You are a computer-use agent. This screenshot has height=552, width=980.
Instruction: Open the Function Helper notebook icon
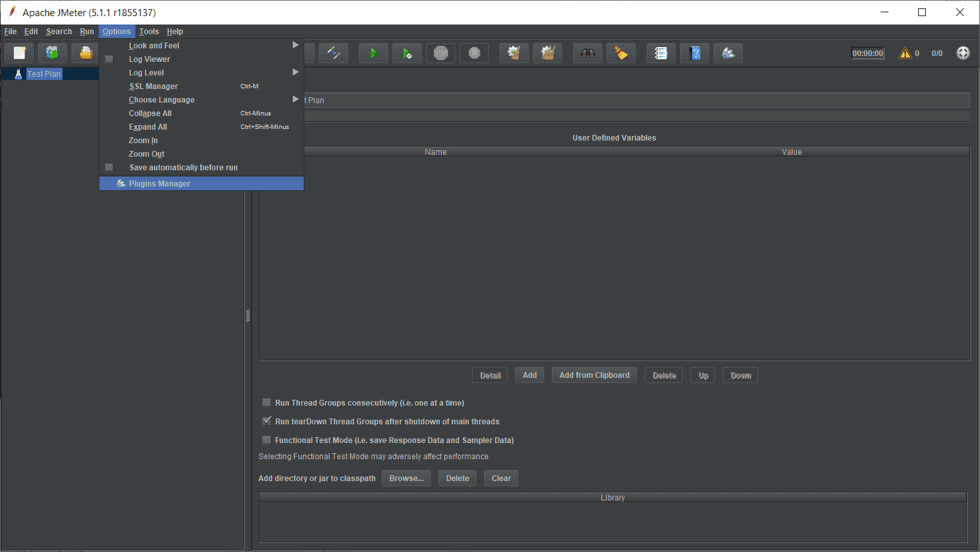click(661, 53)
